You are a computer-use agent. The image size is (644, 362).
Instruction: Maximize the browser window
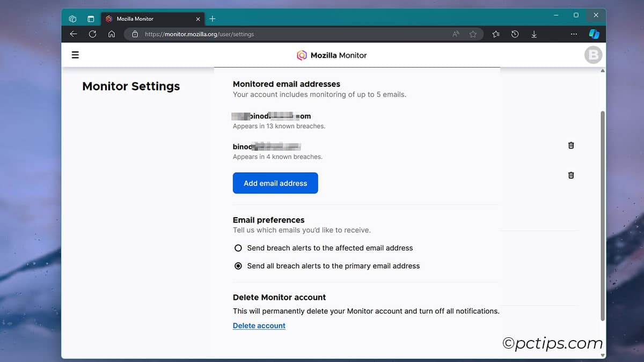coord(576,15)
